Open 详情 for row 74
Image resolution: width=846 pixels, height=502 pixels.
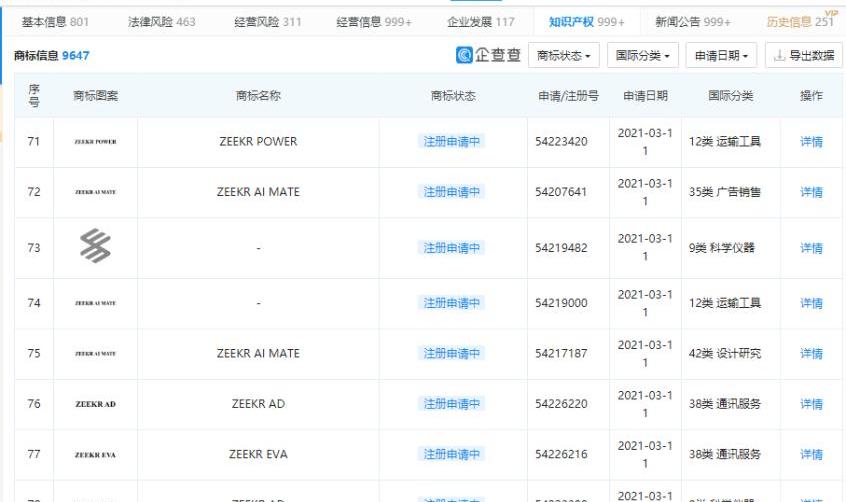pos(811,303)
